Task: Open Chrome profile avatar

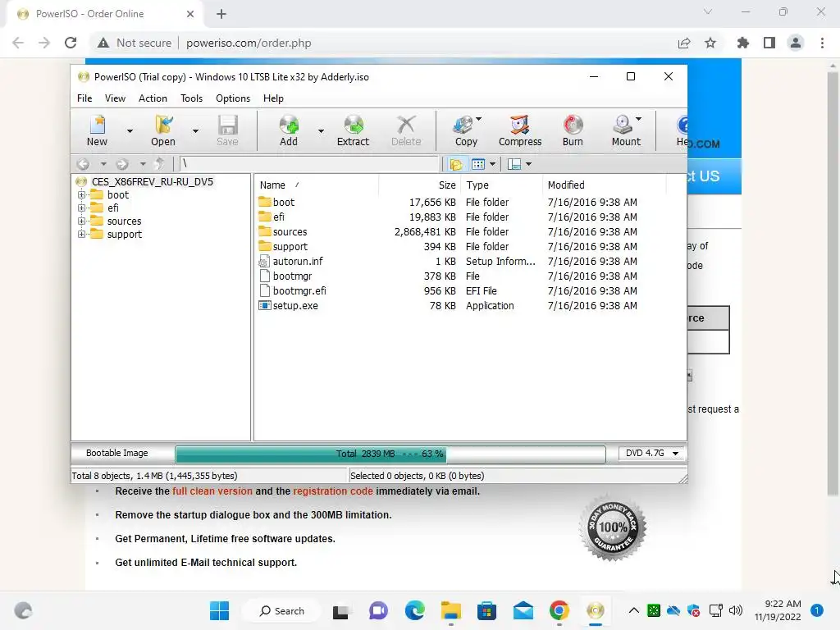Action: [x=796, y=43]
